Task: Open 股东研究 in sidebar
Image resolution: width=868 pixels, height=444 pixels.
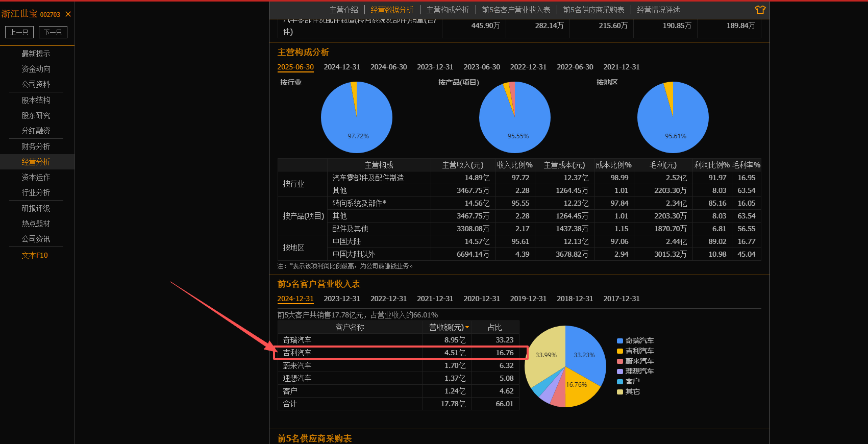Action: [x=36, y=115]
